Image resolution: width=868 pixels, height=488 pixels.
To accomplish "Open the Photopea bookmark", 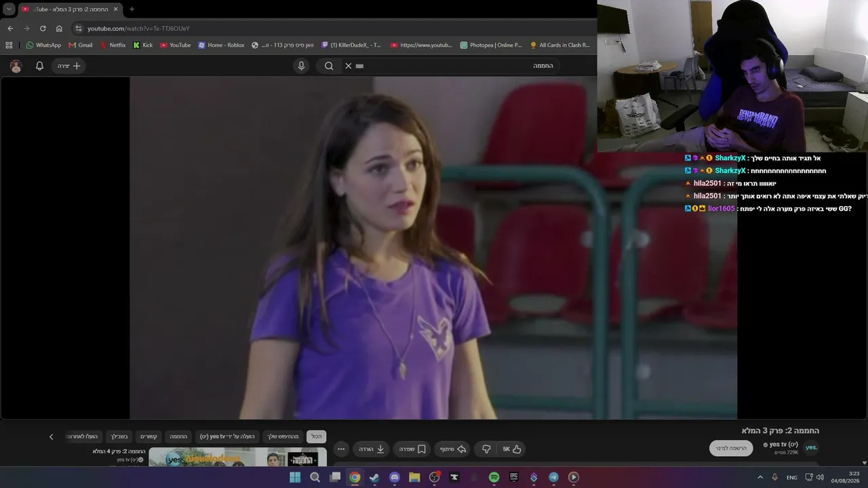I will point(491,45).
